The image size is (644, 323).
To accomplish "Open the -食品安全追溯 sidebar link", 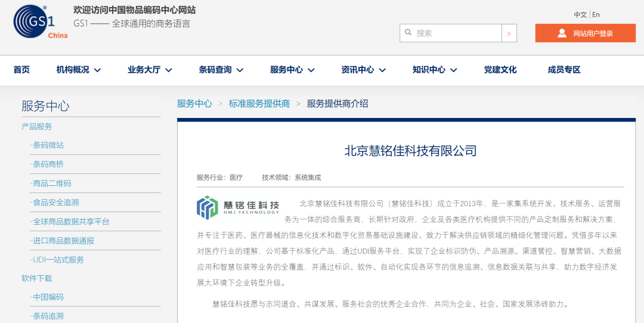I will [x=54, y=203].
